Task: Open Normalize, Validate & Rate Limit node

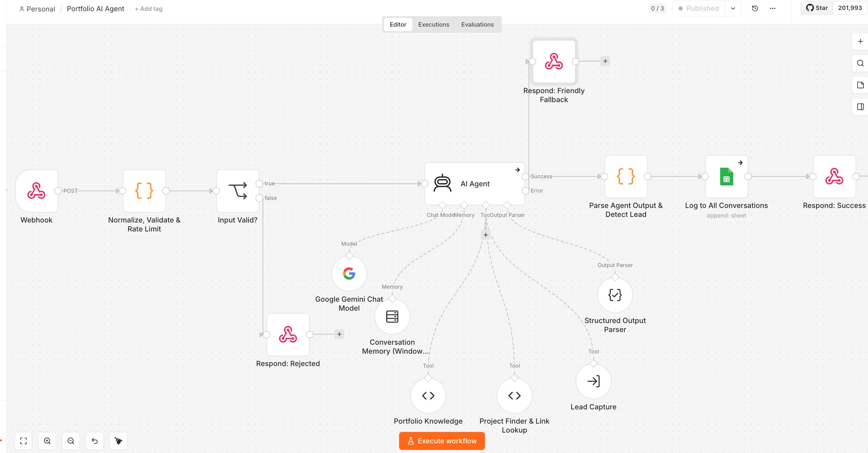Action: pos(144,191)
